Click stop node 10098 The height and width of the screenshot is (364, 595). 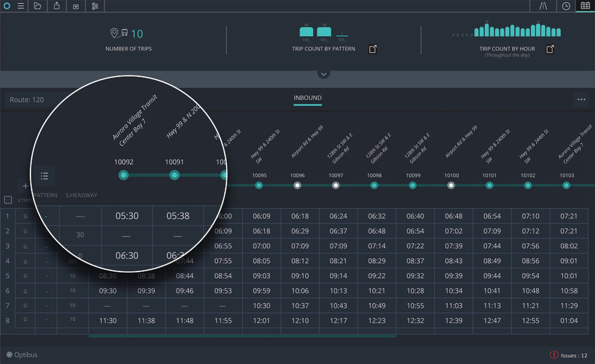click(x=374, y=186)
